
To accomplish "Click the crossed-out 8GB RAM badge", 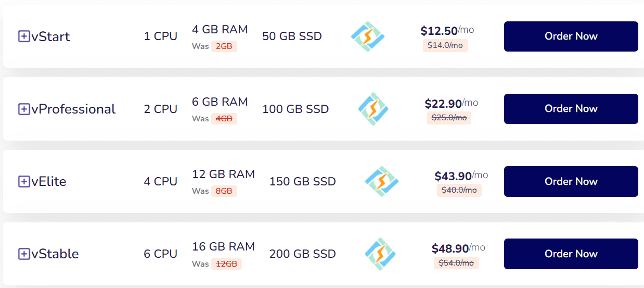I will [x=224, y=191].
